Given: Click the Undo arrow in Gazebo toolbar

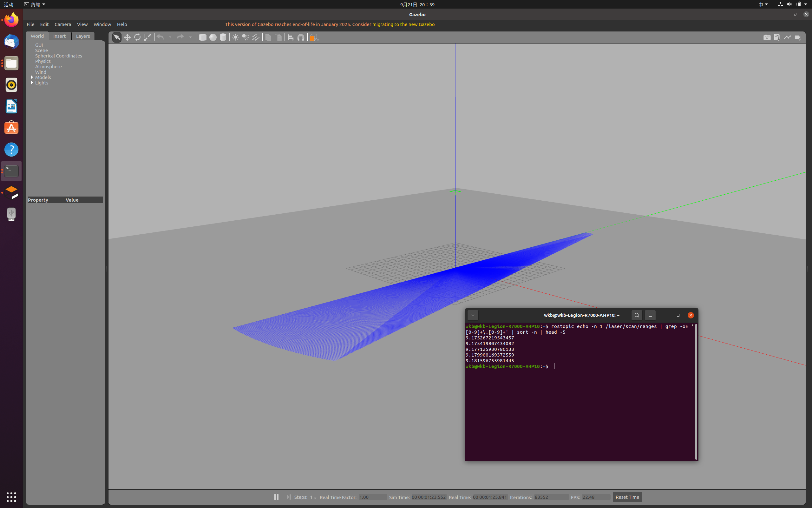Looking at the screenshot, I should pyautogui.click(x=160, y=37).
